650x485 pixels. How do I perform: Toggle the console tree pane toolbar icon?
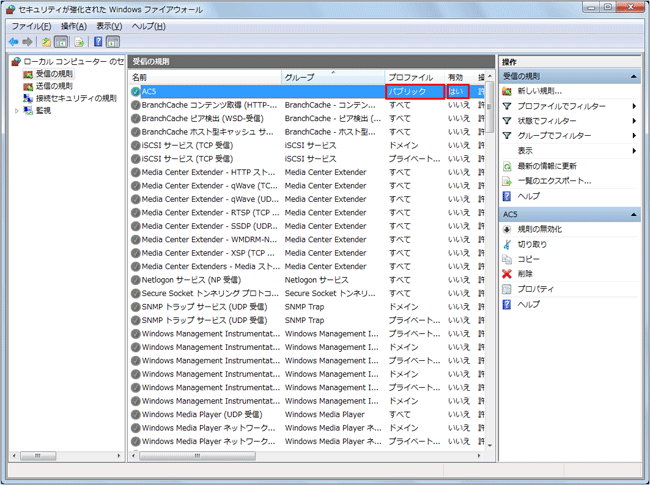click(x=61, y=42)
